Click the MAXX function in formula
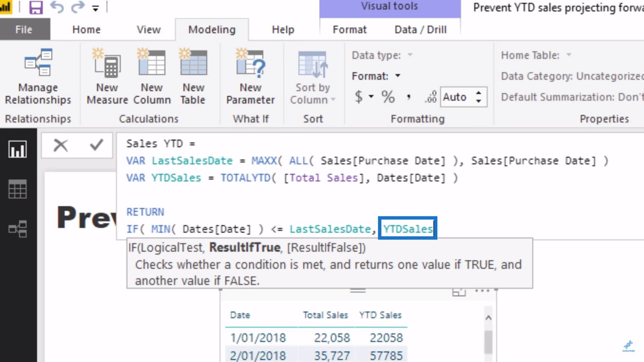Image resolution: width=644 pixels, height=362 pixels. tap(264, 161)
